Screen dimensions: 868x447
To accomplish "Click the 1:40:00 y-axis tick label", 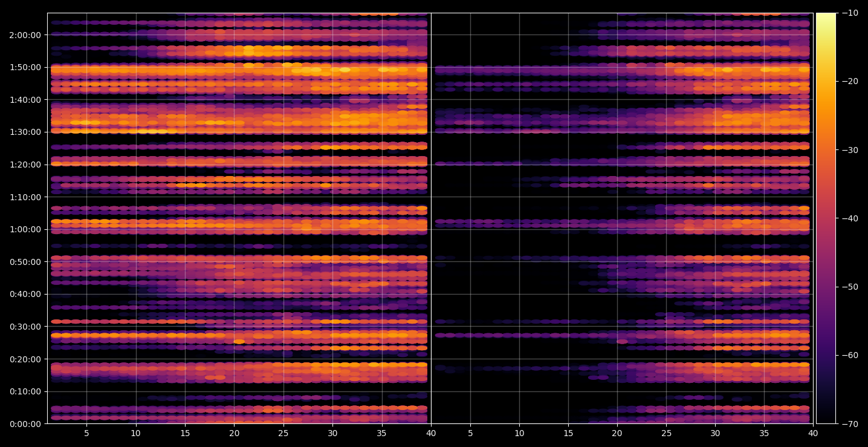I will (x=25, y=100).
